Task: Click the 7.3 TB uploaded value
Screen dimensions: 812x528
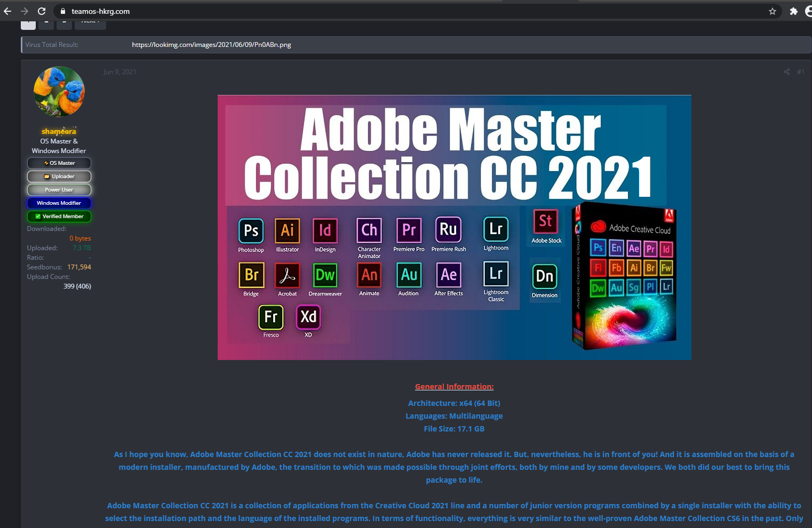Action: [x=82, y=248]
